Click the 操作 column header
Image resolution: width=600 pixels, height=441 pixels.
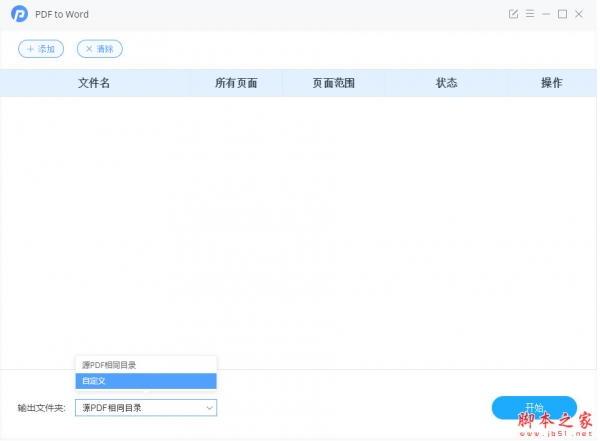pos(552,83)
